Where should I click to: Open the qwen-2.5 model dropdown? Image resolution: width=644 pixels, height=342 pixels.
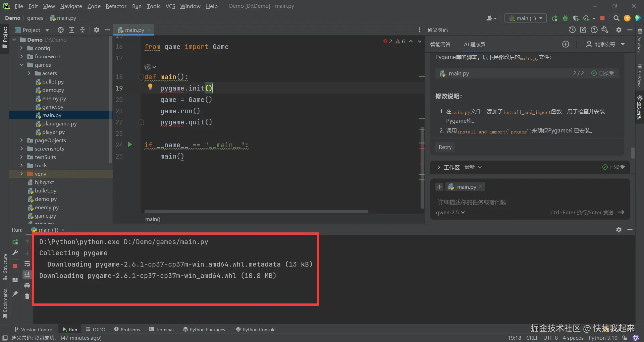tap(450, 212)
